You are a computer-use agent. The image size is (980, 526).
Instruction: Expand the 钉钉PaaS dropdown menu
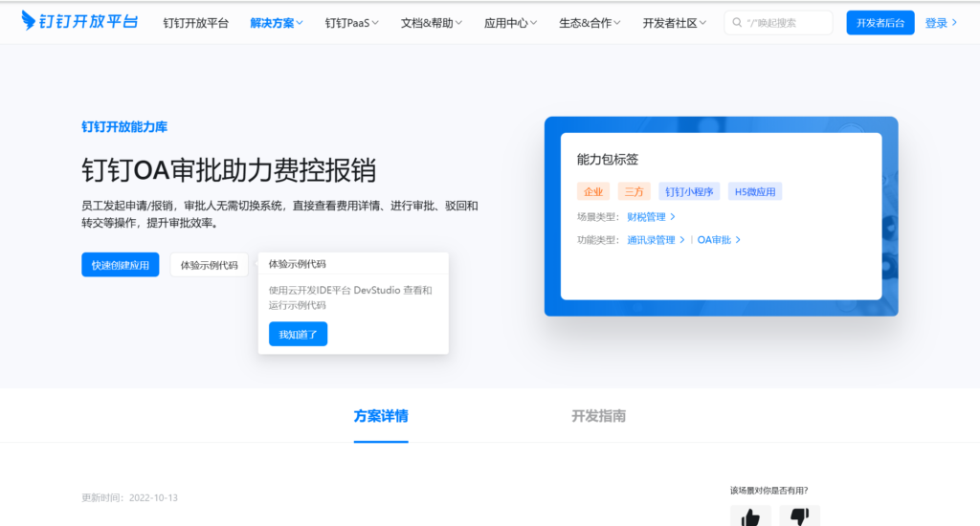click(351, 23)
